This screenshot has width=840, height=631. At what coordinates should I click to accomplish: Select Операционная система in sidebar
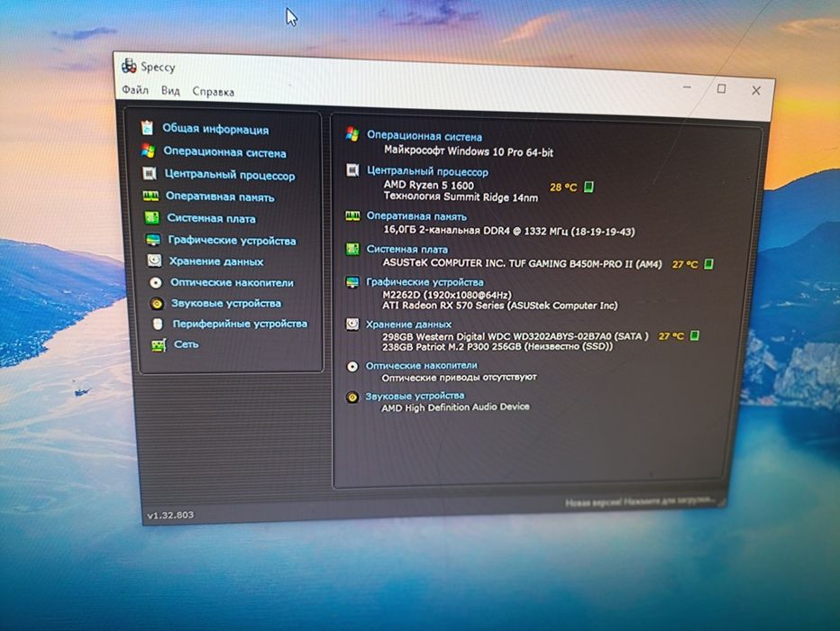pos(224,152)
